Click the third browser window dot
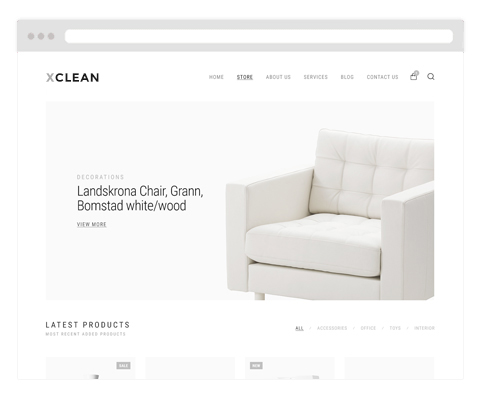The height and width of the screenshot is (400, 480). [x=51, y=36]
